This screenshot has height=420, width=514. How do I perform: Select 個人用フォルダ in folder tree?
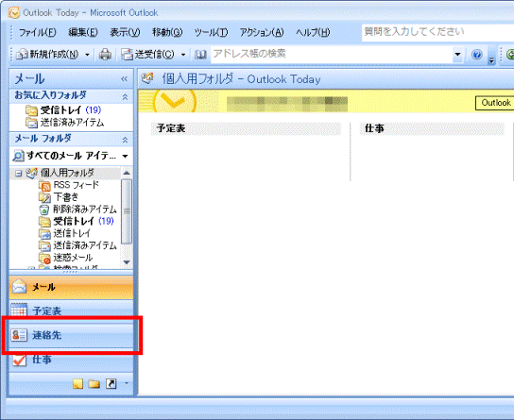coord(67,173)
